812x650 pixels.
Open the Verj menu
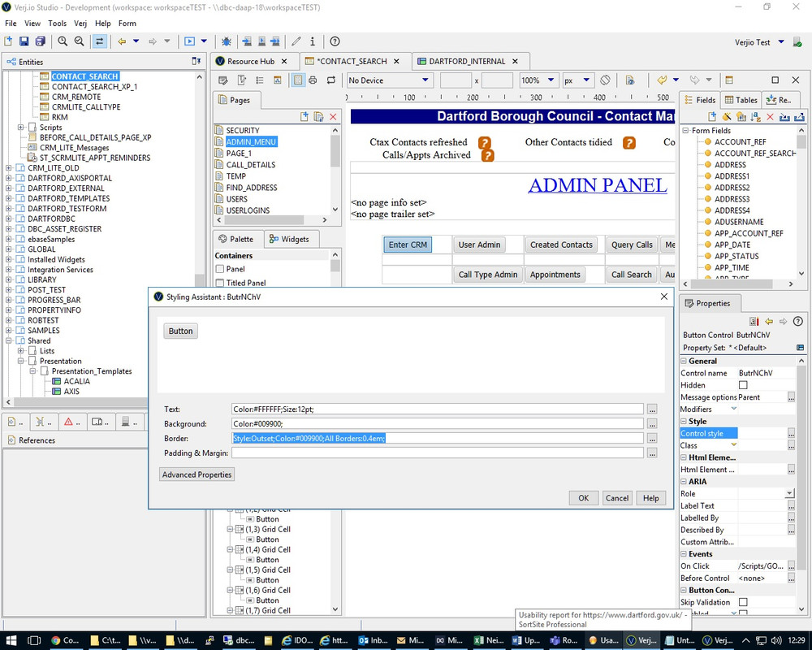[80, 24]
